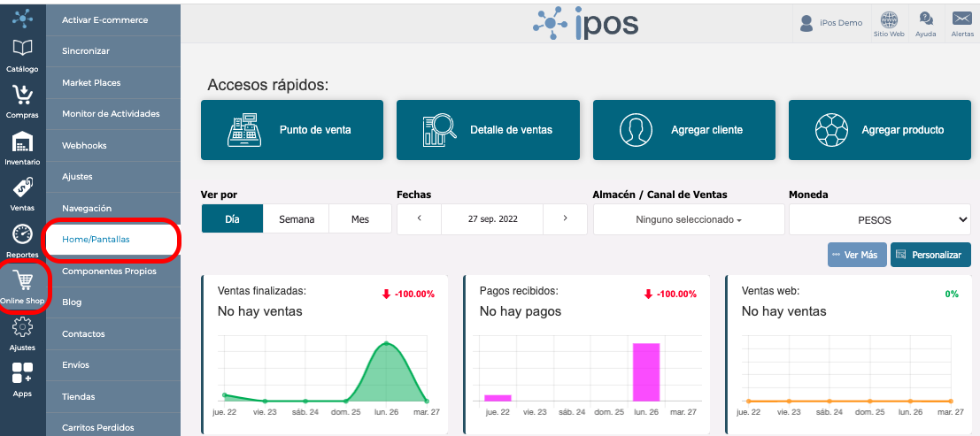This screenshot has height=436, width=980.
Task: Click the iPos Demo user avatar icon
Action: point(806,23)
